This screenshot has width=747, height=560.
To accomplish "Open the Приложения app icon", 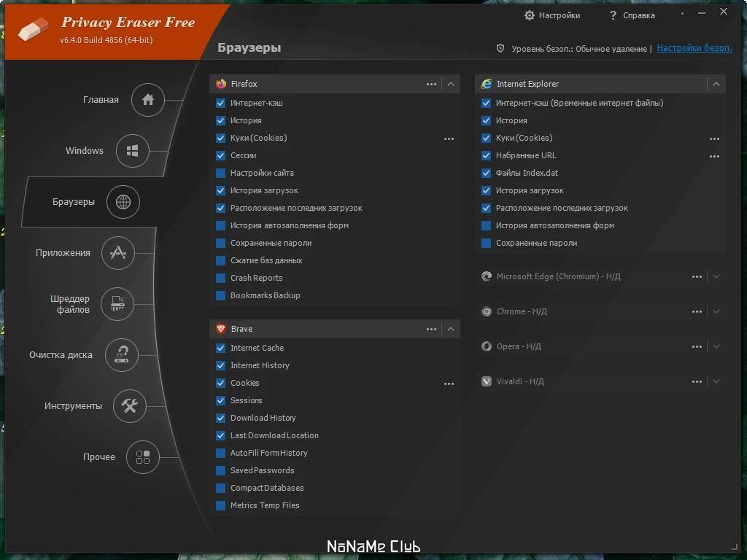I will point(117,253).
